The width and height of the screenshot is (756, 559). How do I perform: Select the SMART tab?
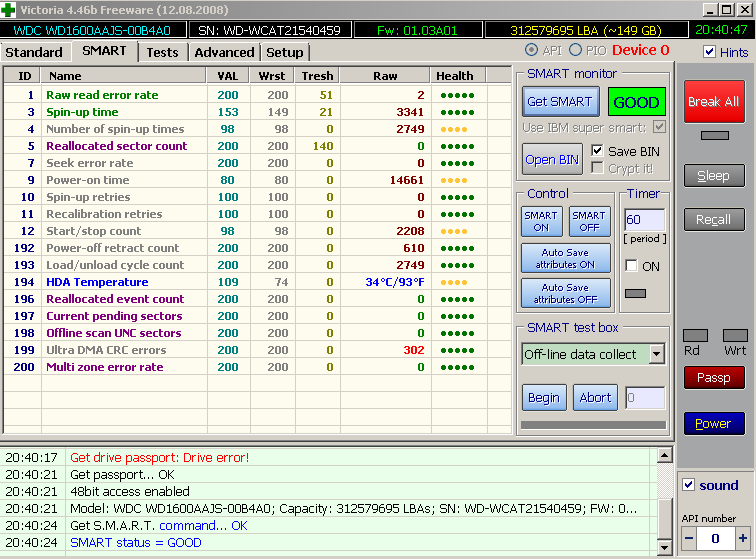(105, 51)
